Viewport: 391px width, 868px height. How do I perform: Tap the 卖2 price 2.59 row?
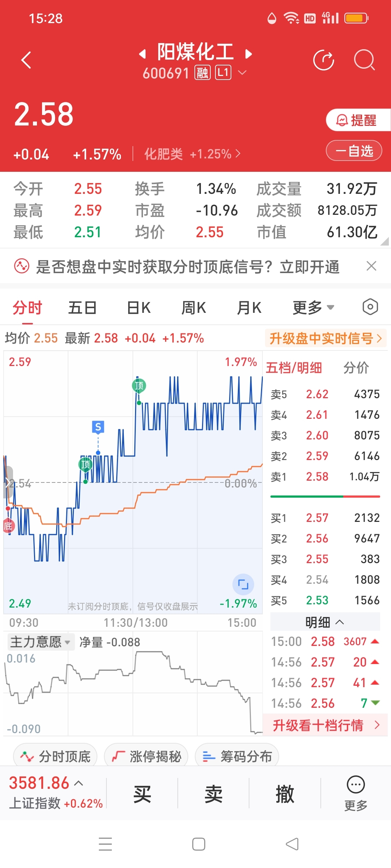tap(325, 456)
